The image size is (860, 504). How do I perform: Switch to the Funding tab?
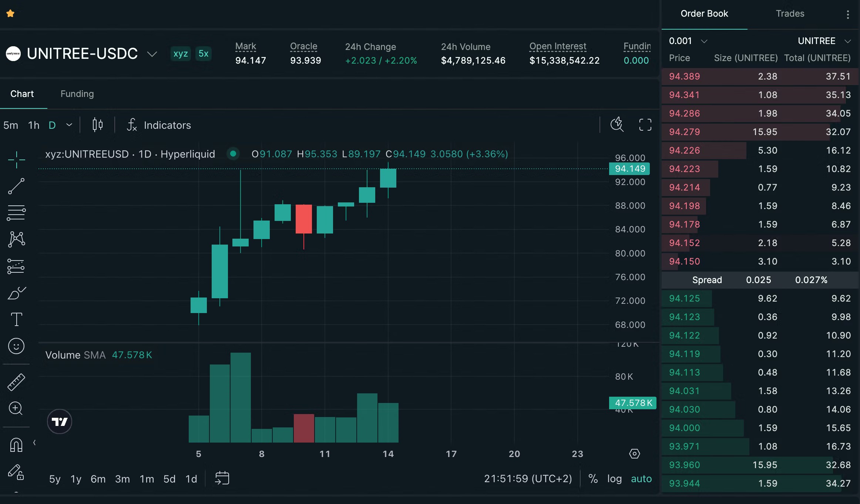pos(77,94)
